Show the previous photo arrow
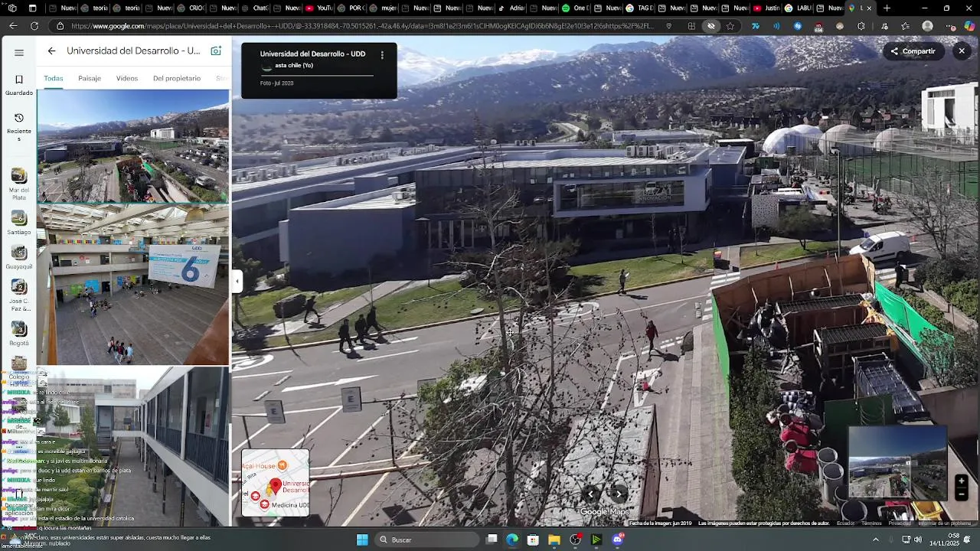Image resolution: width=980 pixels, height=551 pixels. coord(590,494)
